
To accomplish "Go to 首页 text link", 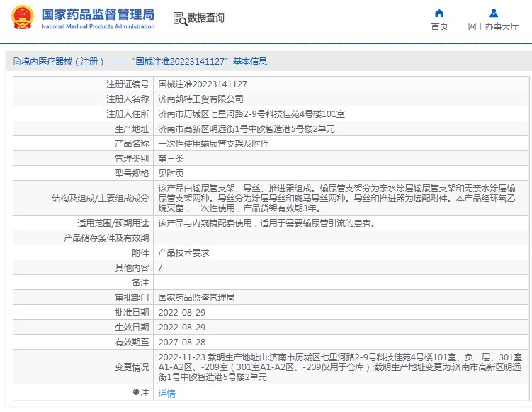I will point(439,26).
